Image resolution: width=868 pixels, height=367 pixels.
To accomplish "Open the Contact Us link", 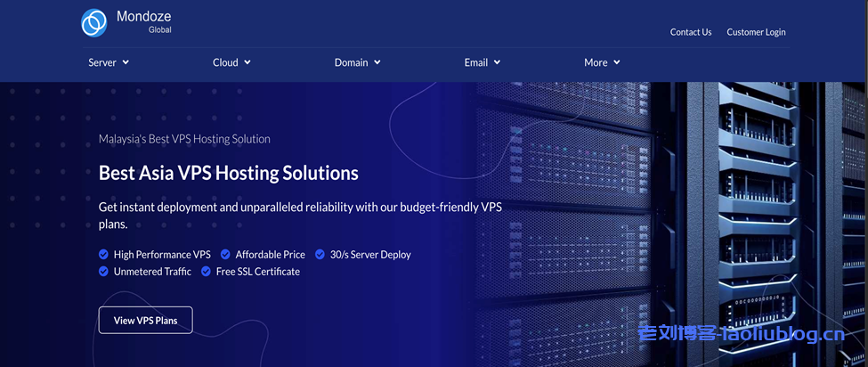I will pos(690,32).
